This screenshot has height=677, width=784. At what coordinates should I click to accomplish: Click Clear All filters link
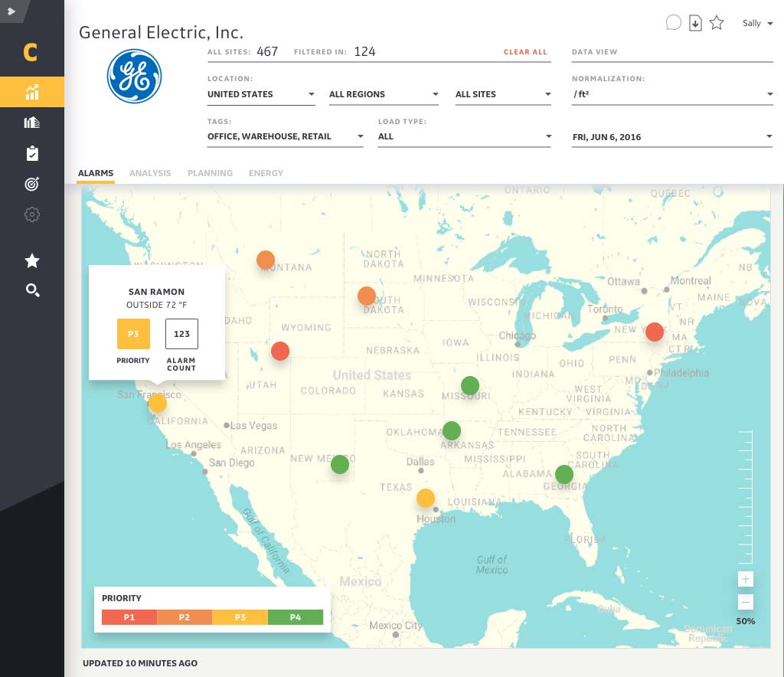(525, 52)
